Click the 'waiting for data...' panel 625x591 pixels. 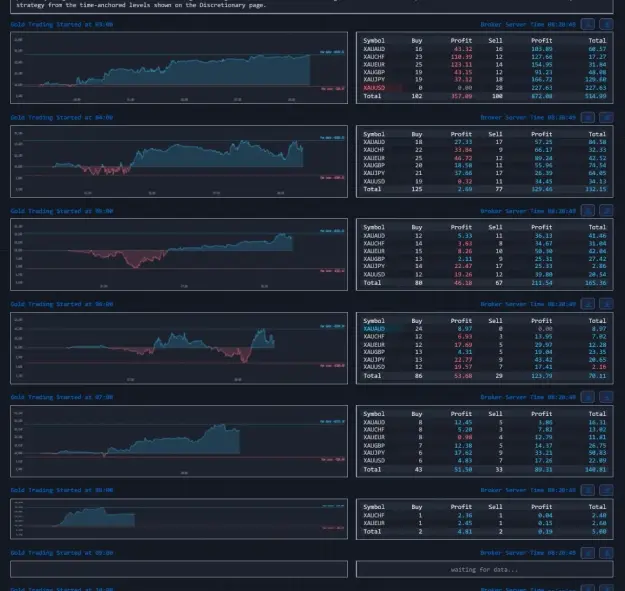(485, 569)
